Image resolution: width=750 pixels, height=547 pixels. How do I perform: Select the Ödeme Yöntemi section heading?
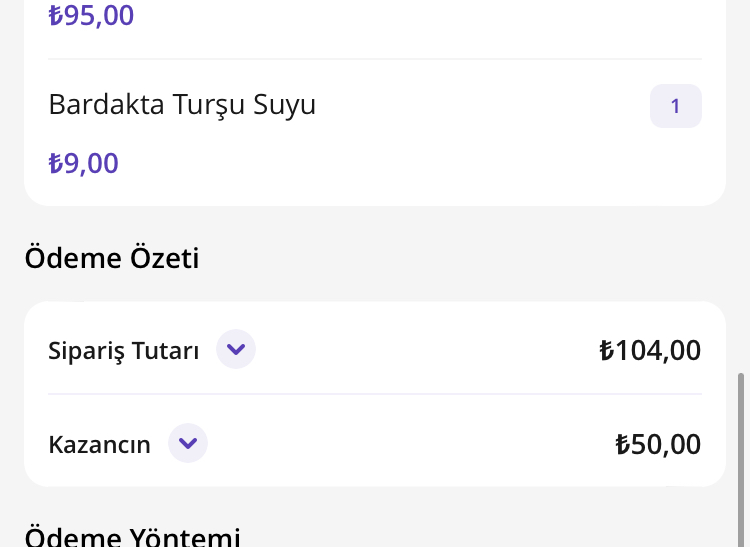(132, 537)
